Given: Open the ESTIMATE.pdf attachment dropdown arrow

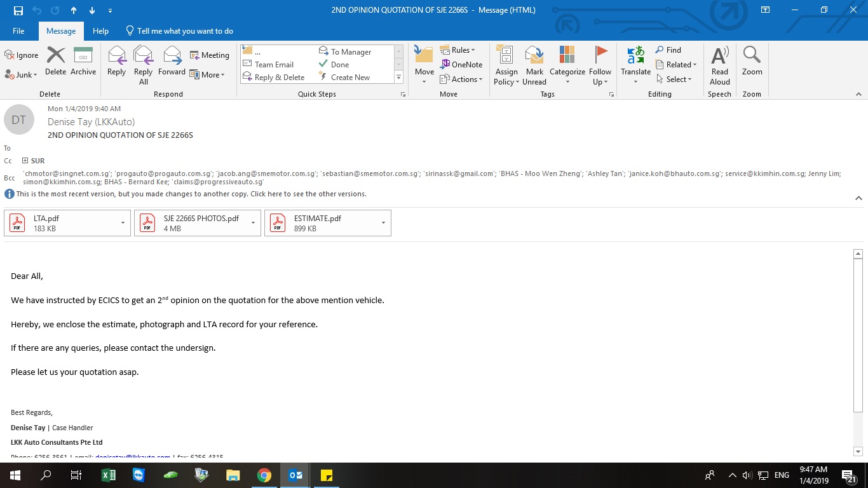Looking at the screenshot, I should pos(383,223).
